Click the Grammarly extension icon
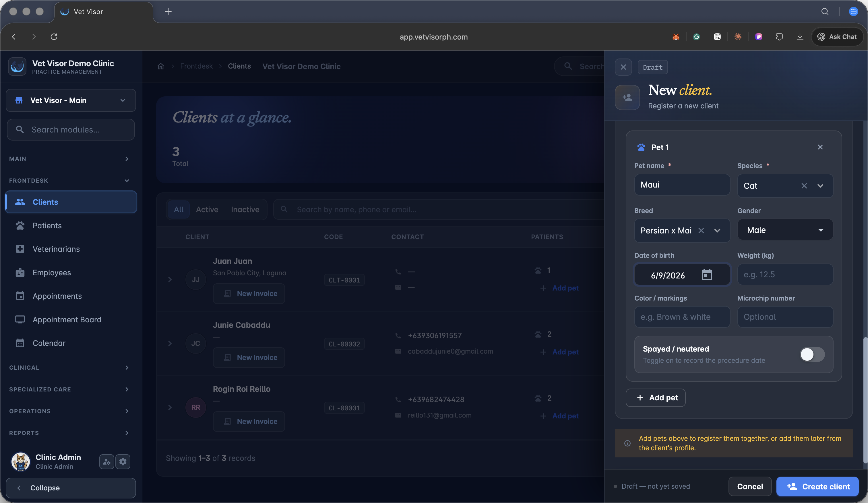 (x=696, y=37)
